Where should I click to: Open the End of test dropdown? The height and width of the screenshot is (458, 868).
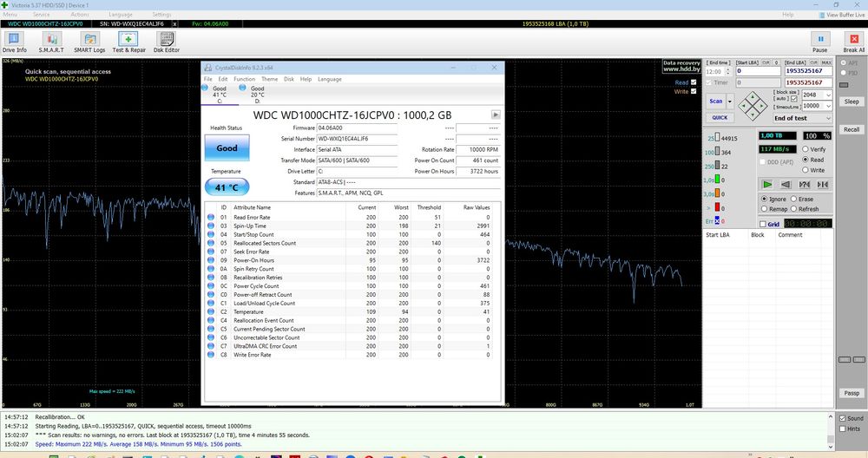(x=803, y=118)
